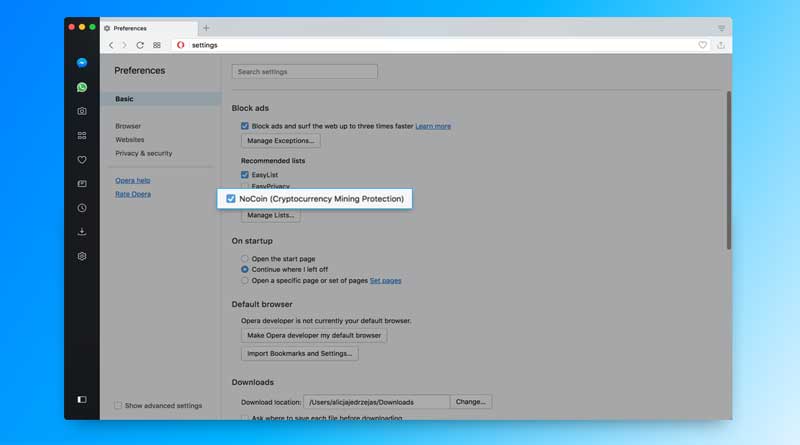Select the Preferences tab
Image resolution: width=800 pixels, height=445 pixels.
149,28
